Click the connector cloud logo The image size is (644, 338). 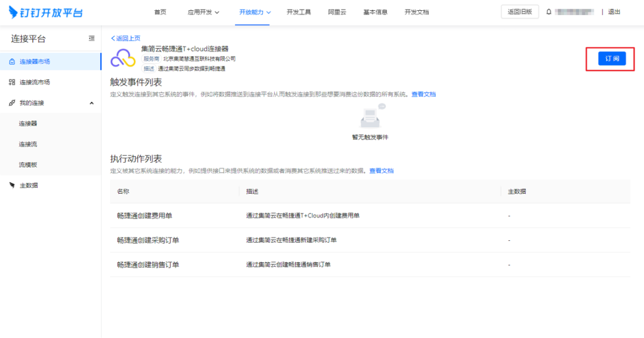point(123,58)
